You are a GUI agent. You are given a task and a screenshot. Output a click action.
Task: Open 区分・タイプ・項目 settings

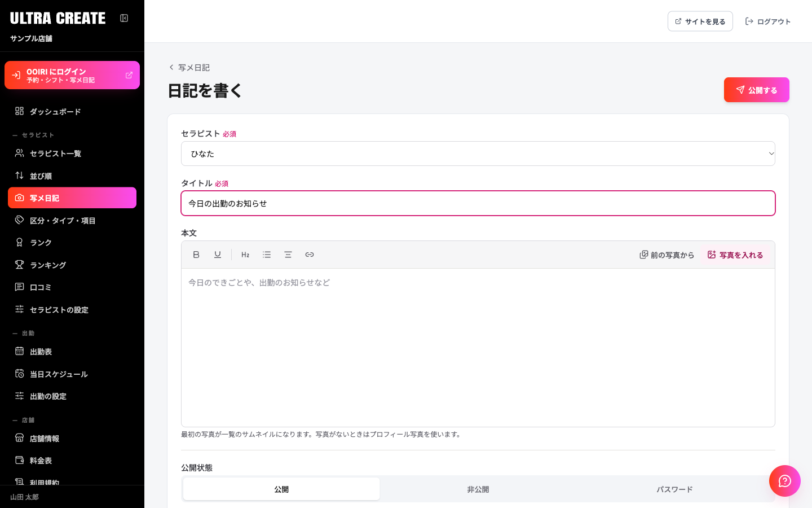coord(72,221)
